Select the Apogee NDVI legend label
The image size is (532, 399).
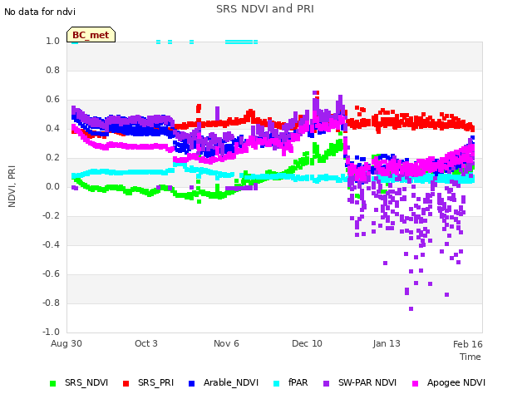click(456, 382)
